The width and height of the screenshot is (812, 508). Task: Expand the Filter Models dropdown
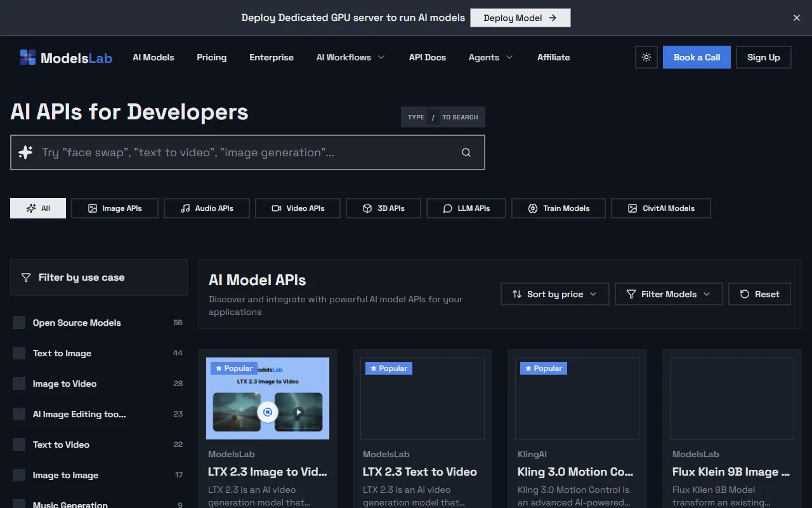pos(668,294)
